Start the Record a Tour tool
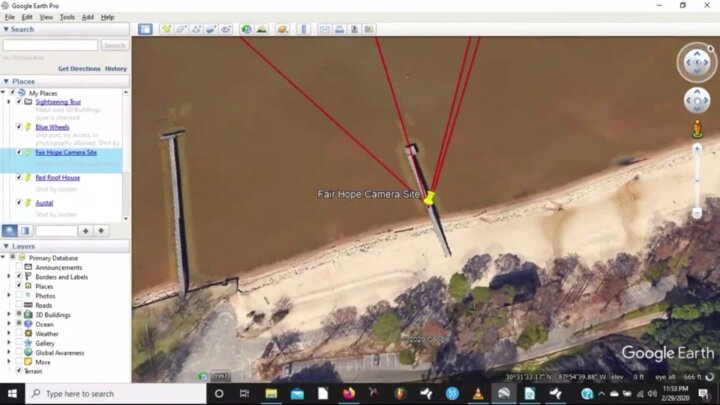This screenshot has width=720, height=405. 225,29
